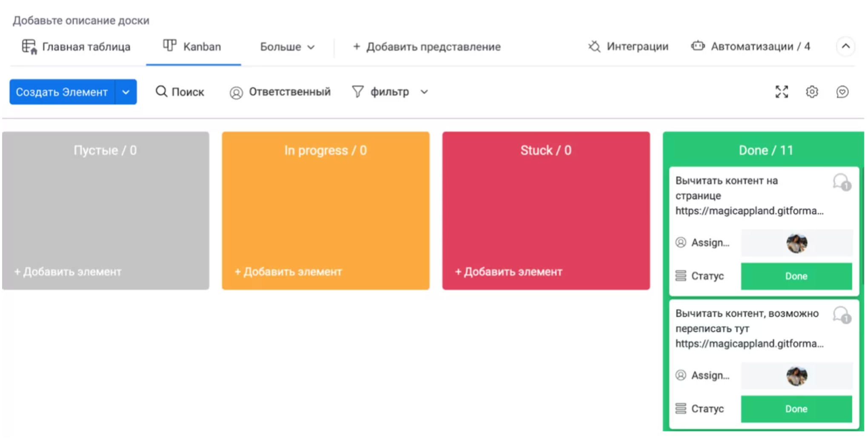Open Kanban settings gear icon
This screenshot has width=868, height=447.
pyautogui.click(x=812, y=92)
